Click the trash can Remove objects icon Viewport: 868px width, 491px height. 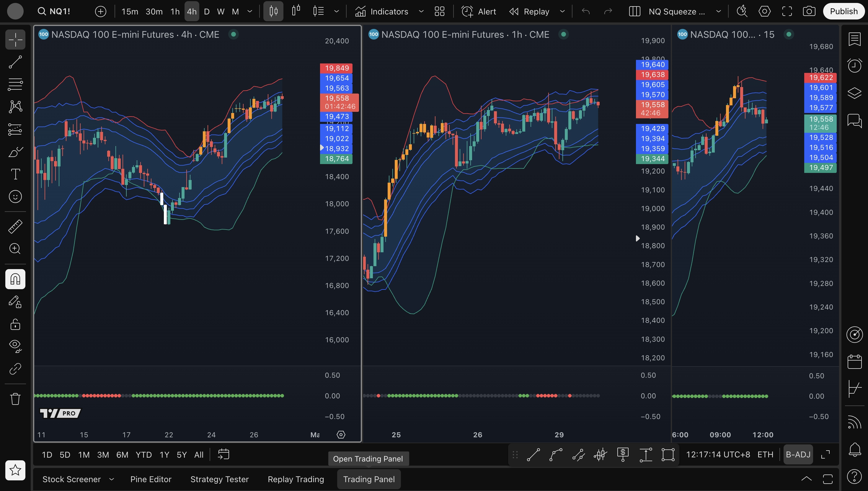click(x=15, y=399)
